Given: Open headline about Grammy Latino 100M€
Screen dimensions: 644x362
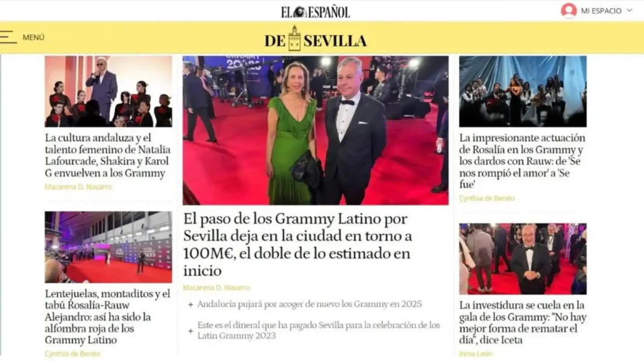Looking at the screenshot, I should (297, 244).
